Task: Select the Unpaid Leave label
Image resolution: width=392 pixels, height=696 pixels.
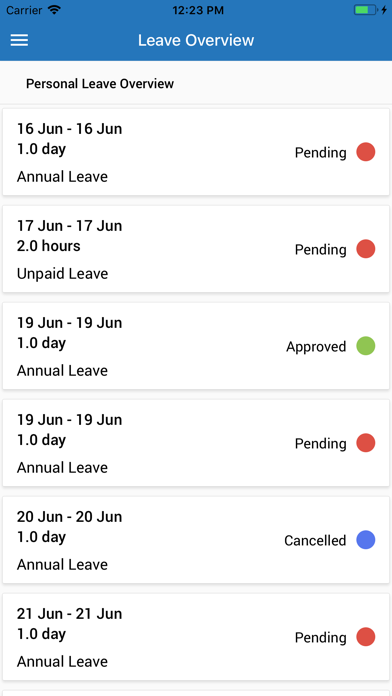Action: 63,273
